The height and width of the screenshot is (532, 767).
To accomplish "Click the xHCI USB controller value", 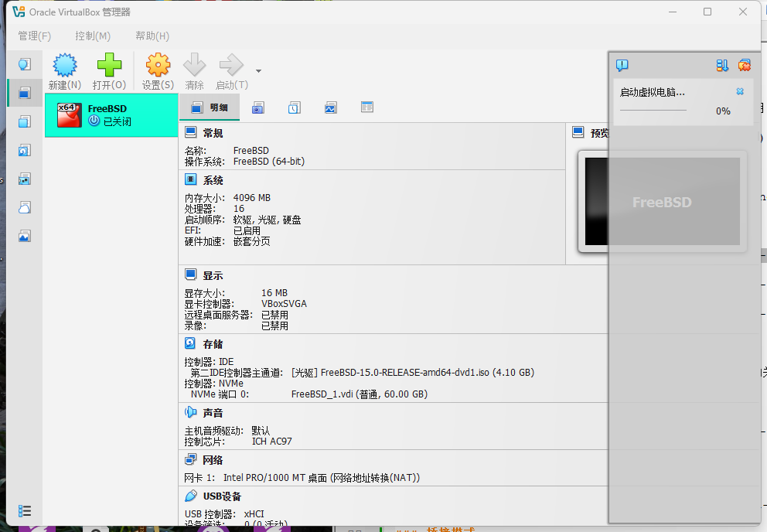I will click(254, 514).
